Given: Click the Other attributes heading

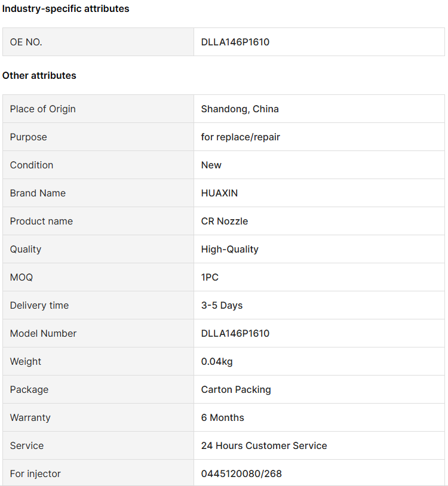Looking at the screenshot, I should pos(39,75).
